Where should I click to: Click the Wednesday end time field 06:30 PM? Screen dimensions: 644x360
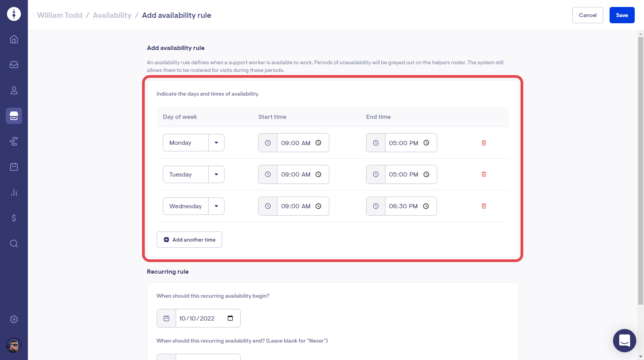(x=403, y=206)
